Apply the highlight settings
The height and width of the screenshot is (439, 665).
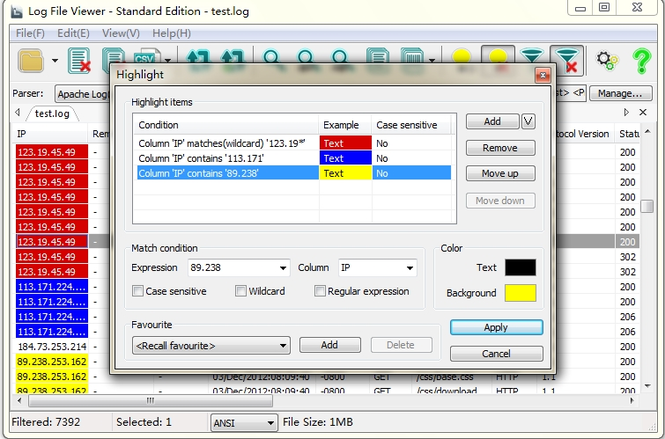(x=496, y=327)
